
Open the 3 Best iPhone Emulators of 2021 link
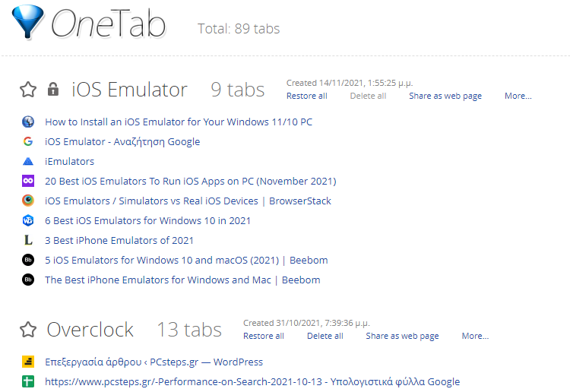119,241
